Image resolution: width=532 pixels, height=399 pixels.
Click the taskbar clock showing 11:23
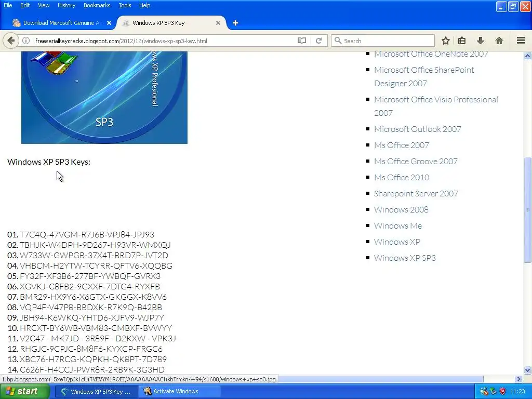[x=517, y=391]
